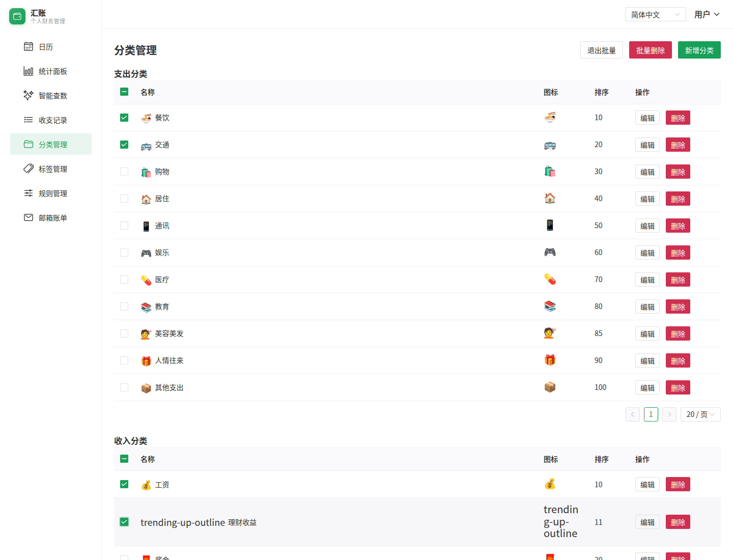Click the 新增分类 button
Viewport: 733px width, 560px height.
point(699,50)
